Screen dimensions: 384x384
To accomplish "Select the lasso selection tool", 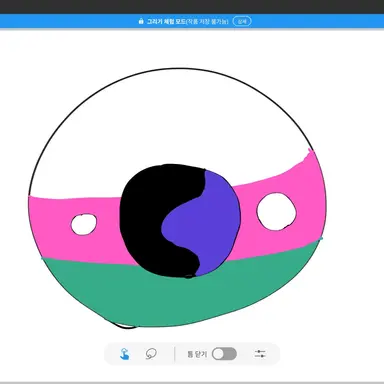I will click(151, 354).
